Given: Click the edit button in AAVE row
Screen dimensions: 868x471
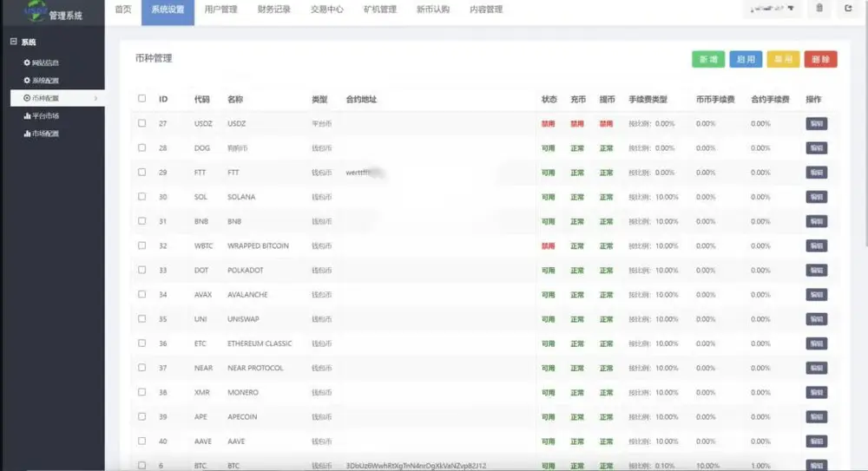Looking at the screenshot, I should 817,442.
